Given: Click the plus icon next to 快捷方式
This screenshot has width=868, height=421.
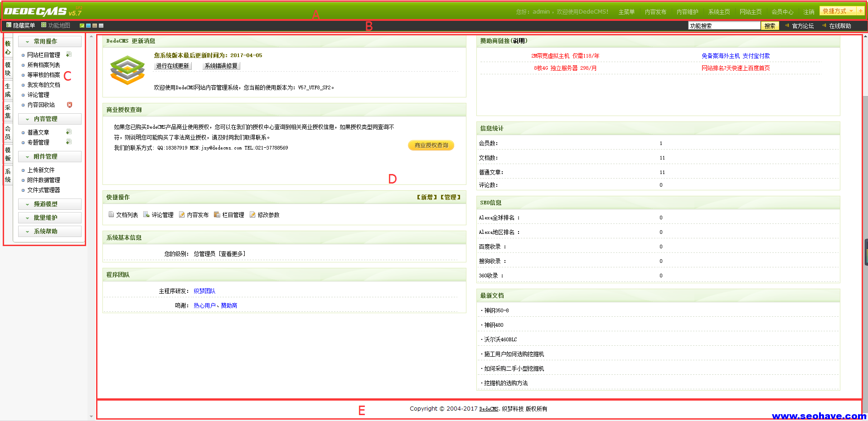Looking at the screenshot, I should [860, 11].
